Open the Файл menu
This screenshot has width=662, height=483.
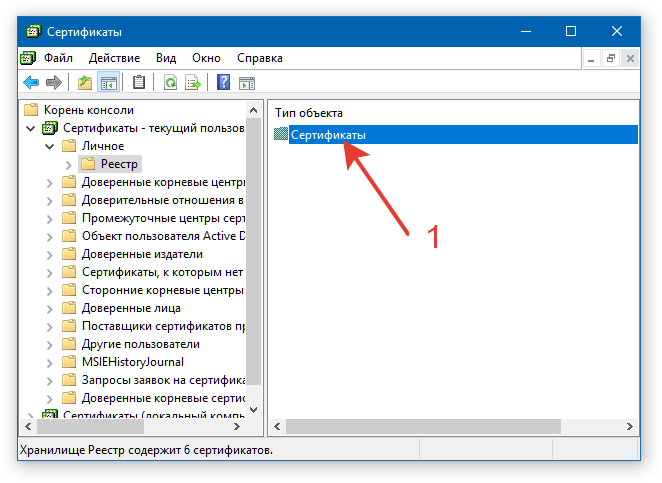58,58
